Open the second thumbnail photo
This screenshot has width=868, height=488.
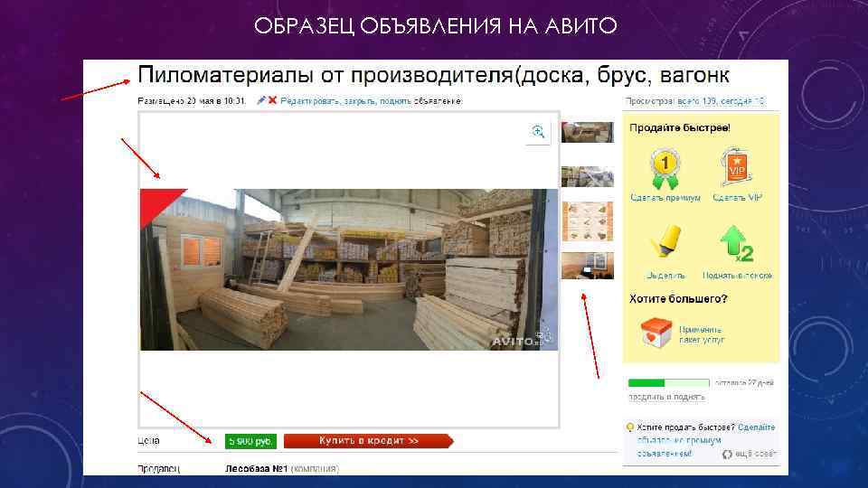point(588,176)
